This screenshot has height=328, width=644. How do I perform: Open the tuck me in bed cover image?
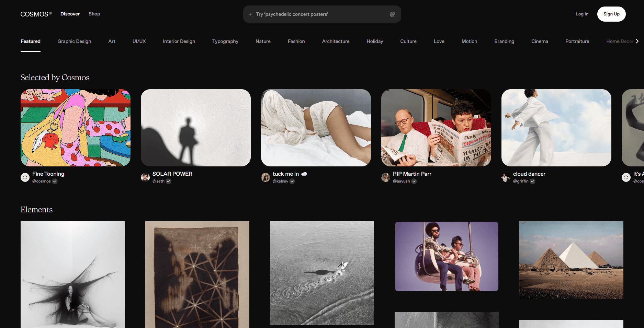pos(316,128)
